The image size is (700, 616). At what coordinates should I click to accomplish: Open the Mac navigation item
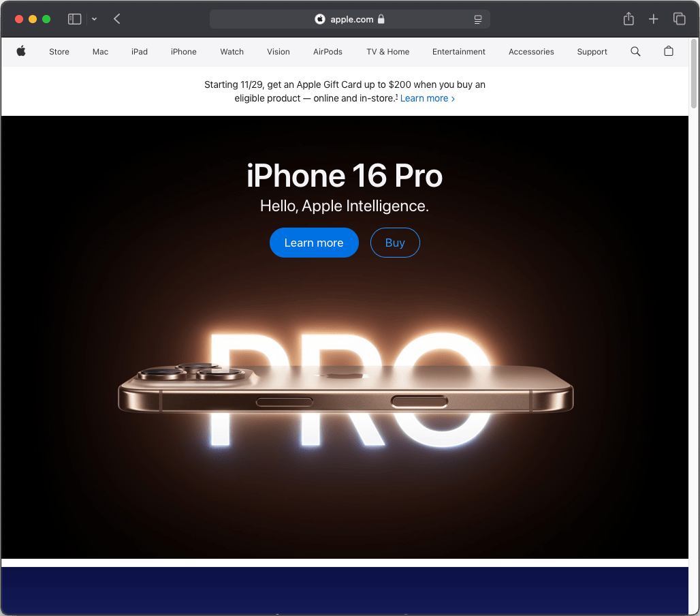tap(100, 52)
